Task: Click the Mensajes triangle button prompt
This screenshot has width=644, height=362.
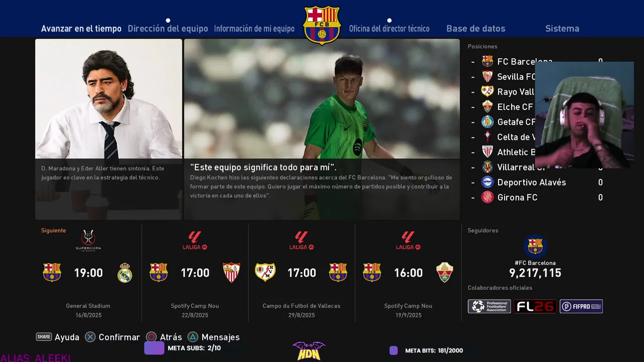Action: (x=213, y=337)
